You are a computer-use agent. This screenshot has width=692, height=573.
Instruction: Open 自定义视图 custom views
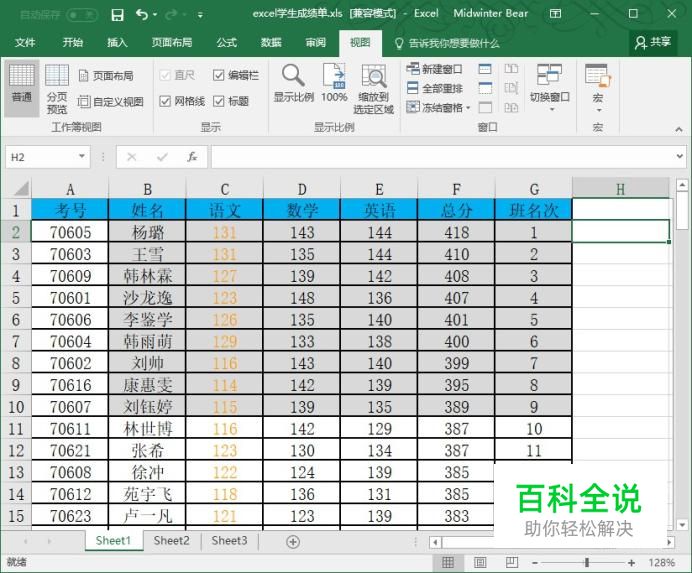[x=111, y=102]
